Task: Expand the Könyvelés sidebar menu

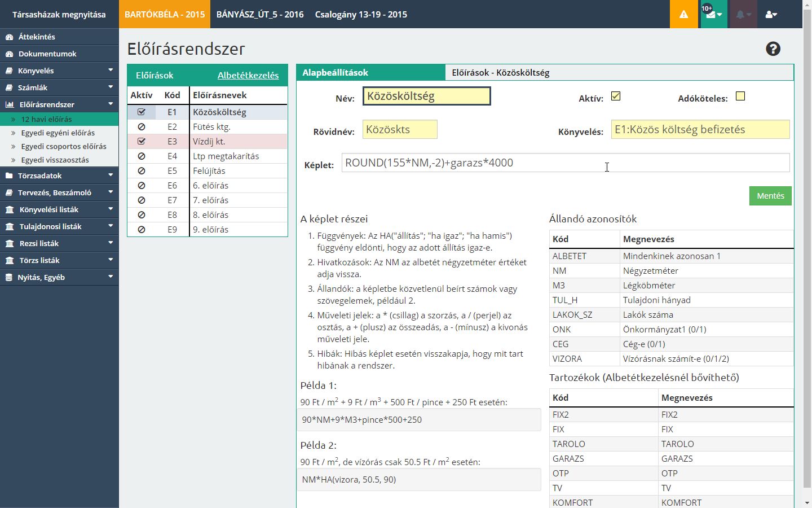Action: tap(111, 71)
